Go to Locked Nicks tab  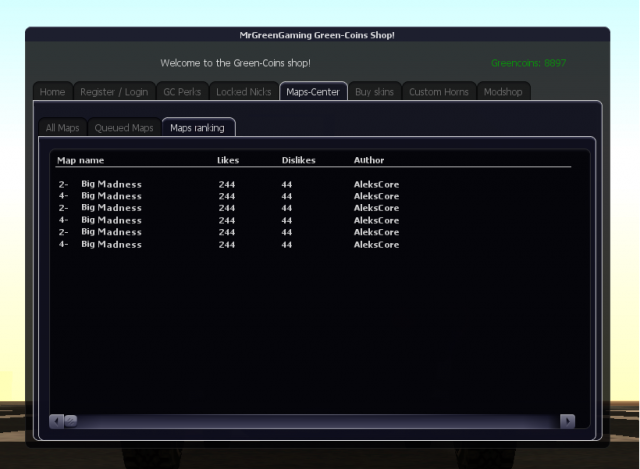[x=244, y=92]
